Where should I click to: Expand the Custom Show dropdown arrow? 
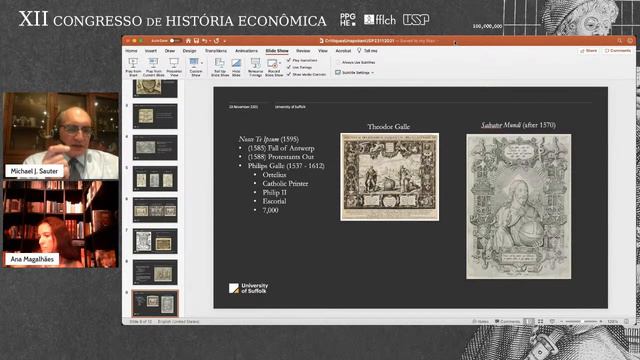[202, 63]
